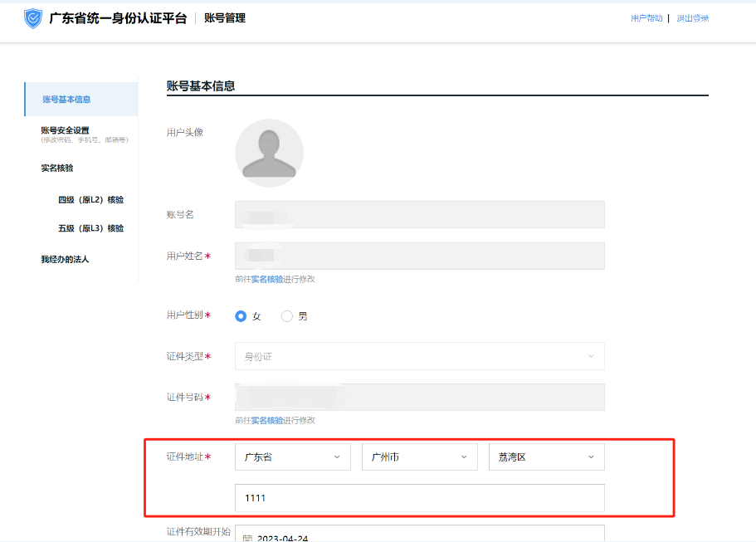Click 账号管理 in the top header

224,17
